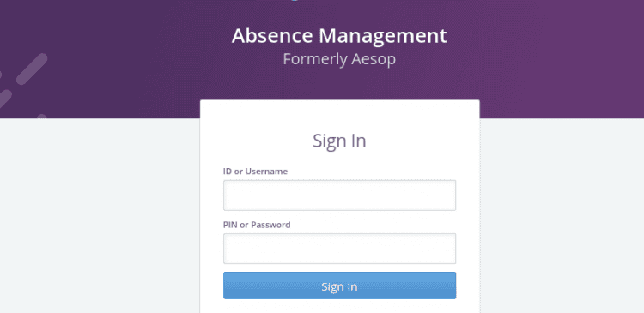Click the Sign In card heading
This screenshot has height=313, width=644.
click(339, 141)
